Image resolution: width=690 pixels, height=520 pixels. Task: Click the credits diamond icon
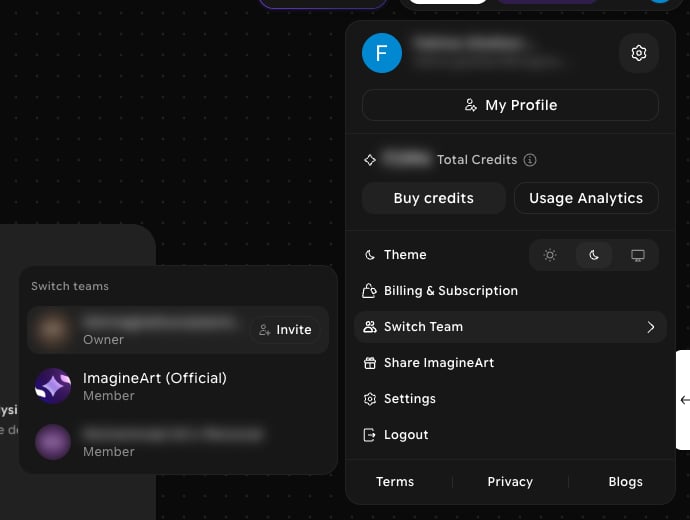370,160
